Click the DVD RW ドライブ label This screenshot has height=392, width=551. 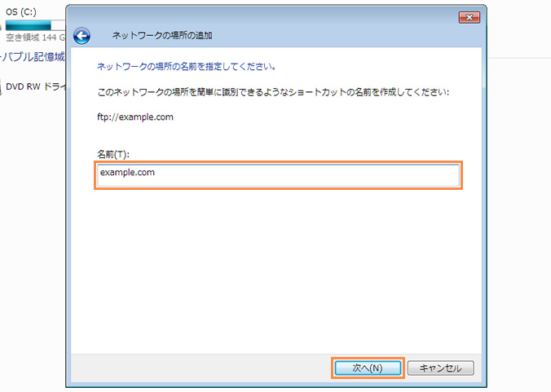tap(34, 84)
